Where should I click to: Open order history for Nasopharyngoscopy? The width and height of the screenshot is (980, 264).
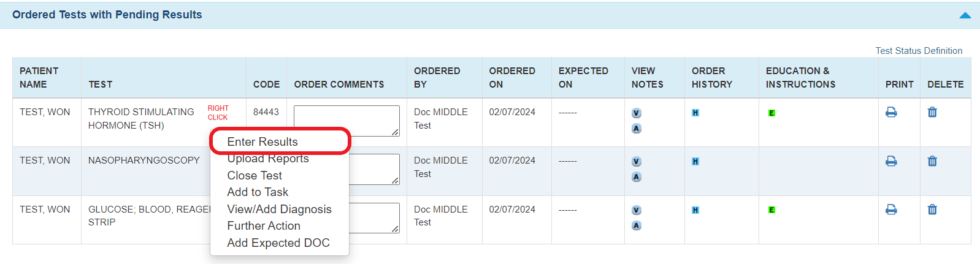[695, 162]
